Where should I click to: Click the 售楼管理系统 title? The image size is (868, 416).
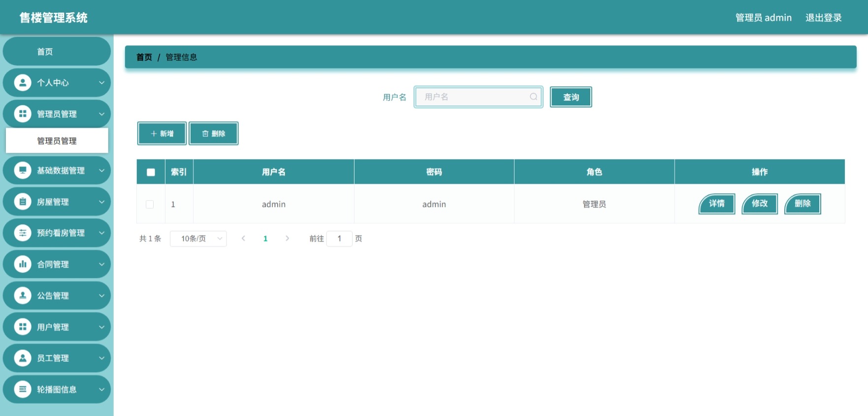coord(53,18)
